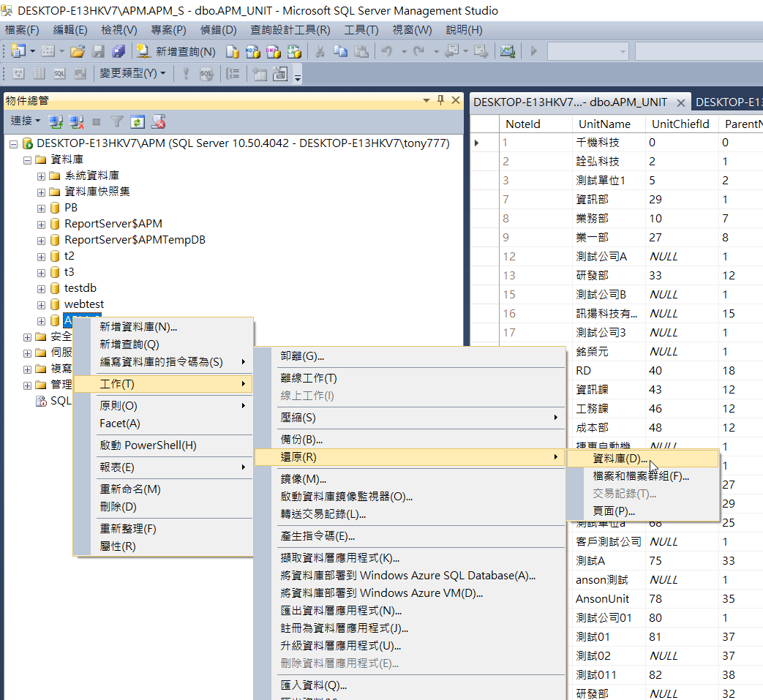763x700 pixels.
Task: Click the Execute SQL exclamation icon
Action: (185, 73)
